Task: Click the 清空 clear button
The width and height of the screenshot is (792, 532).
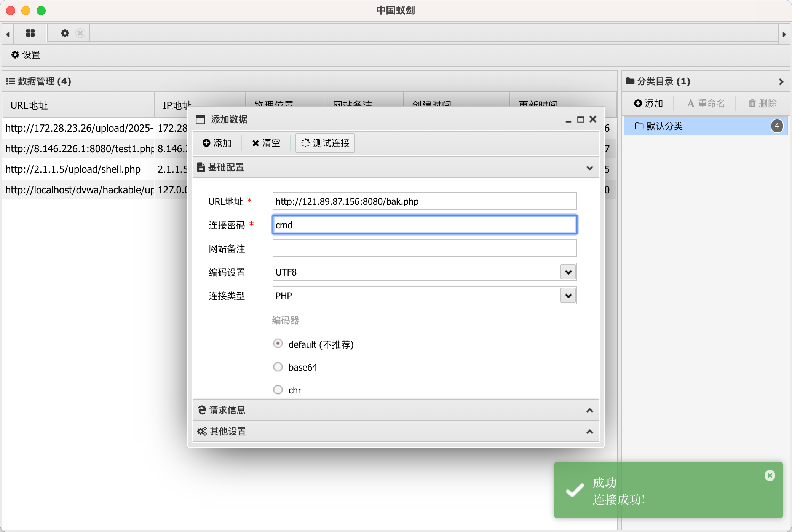Action: [266, 143]
